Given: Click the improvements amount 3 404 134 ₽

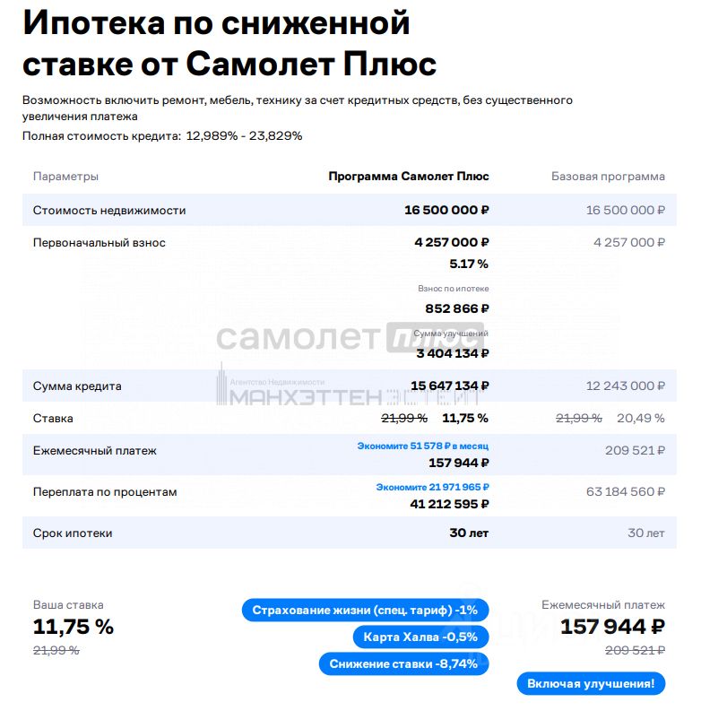Looking at the screenshot, I should point(453,354).
